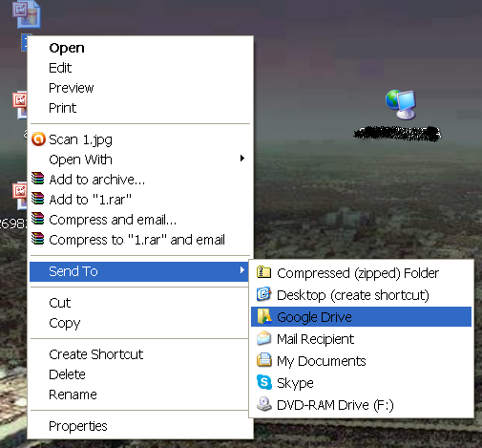Viewport: 482px width, 448px height.
Task: Click the WinRAR icon beside Add to archive...
Action: 38,179
